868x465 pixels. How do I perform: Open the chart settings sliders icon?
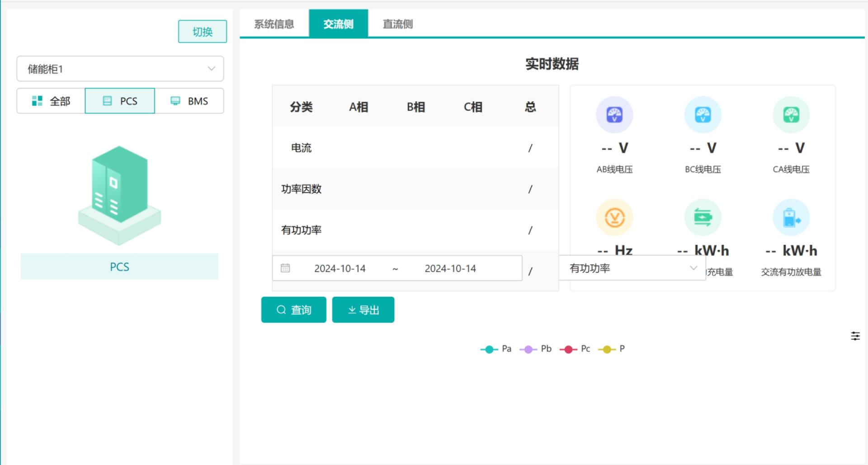[x=855, y=336]
